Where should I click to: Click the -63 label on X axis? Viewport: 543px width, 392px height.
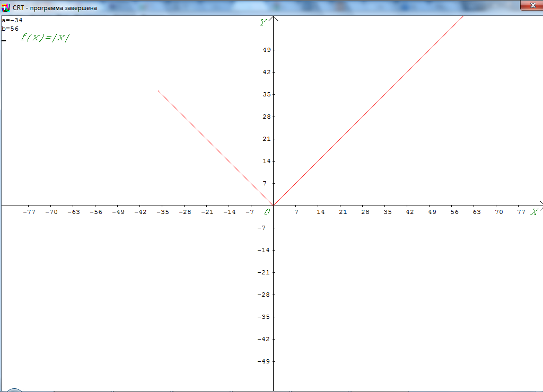coord(73,212)
